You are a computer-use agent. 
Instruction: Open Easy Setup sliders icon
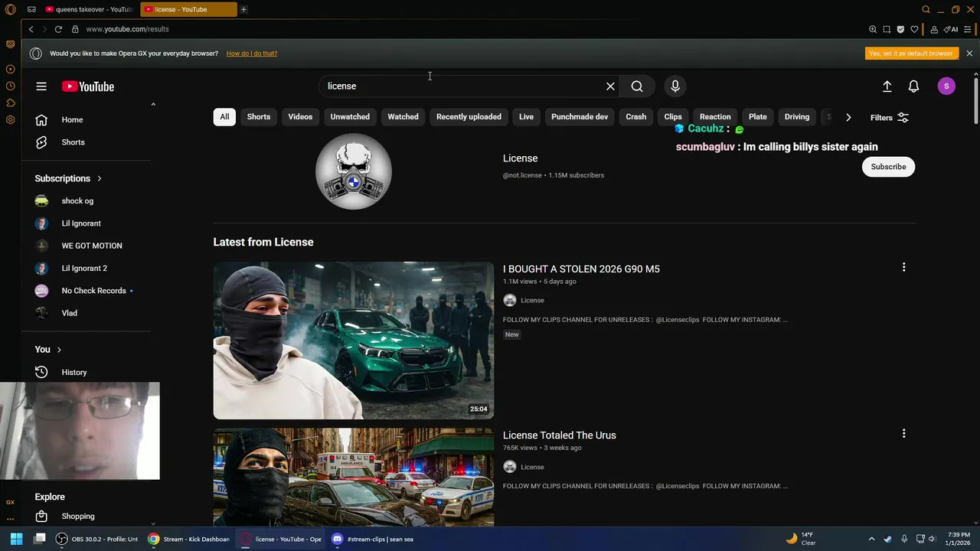point(969,29)
